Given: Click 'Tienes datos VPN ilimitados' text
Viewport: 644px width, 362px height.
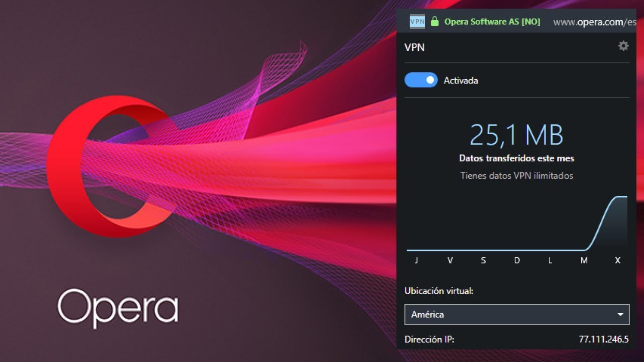Looking at the screenshot, I should point(517,176).
